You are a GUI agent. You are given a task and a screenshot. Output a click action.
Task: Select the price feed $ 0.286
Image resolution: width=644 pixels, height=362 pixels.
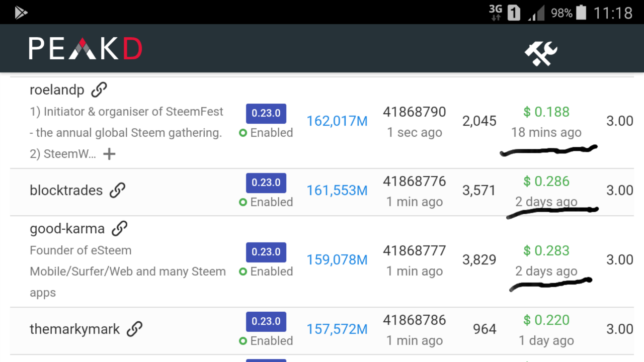tap(546, 181)
